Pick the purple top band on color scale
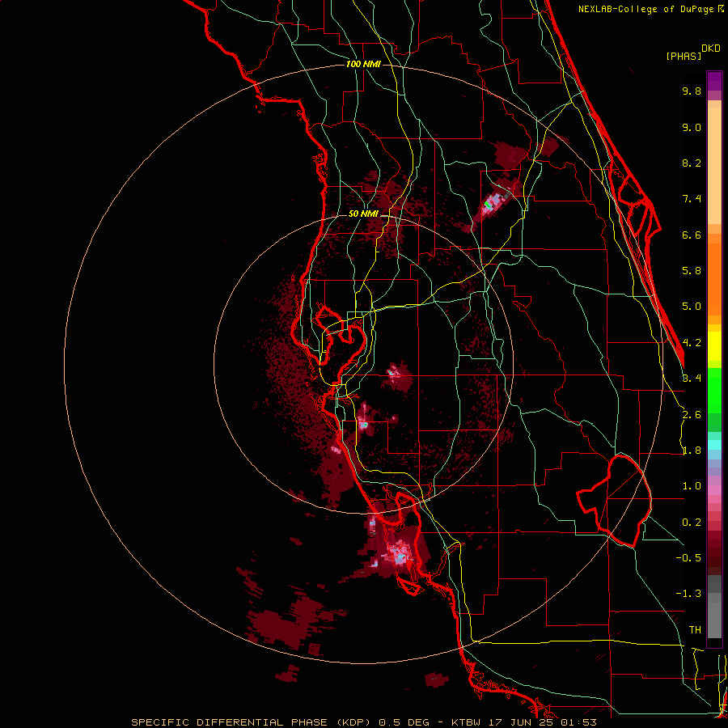This screenshot has height=728, width=728. (x=714, y=81)
